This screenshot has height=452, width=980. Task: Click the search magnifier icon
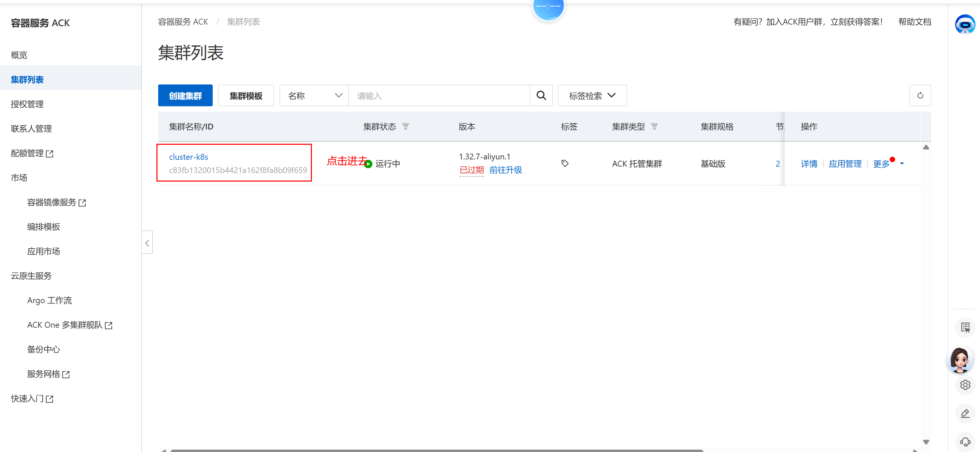click(541, 95)
